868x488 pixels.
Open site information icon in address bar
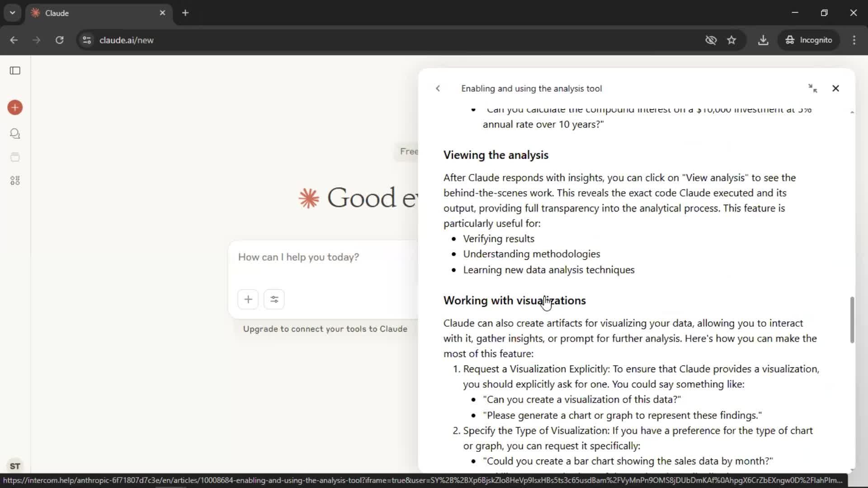87,40
